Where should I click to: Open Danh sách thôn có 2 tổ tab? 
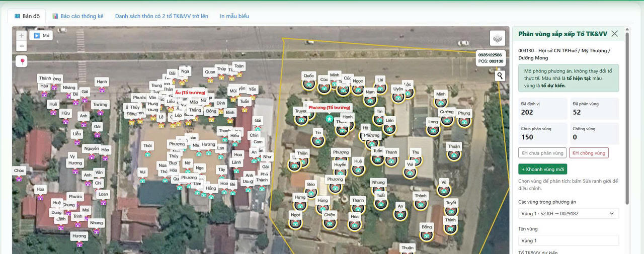click(x=162, y=16)
